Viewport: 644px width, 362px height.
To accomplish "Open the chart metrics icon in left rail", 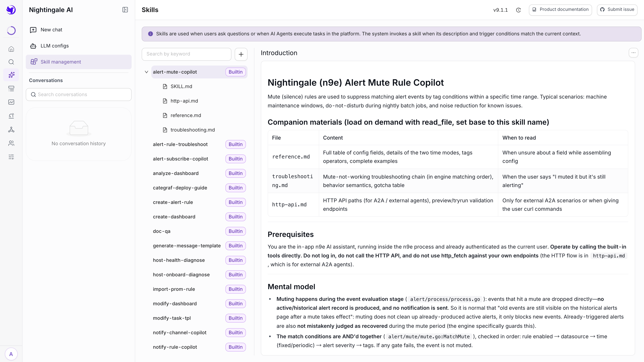I will click(11, 102).
